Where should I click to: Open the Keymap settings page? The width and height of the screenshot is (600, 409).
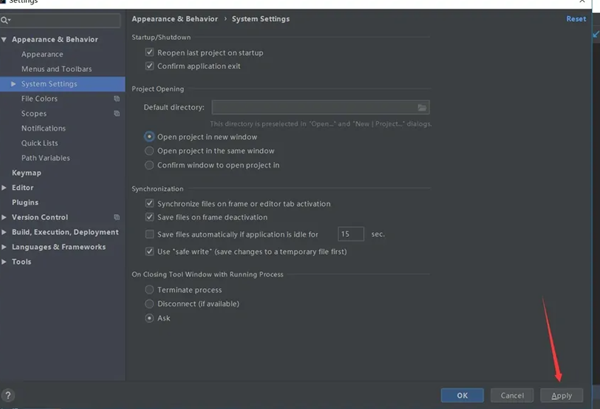click(26, 173)
